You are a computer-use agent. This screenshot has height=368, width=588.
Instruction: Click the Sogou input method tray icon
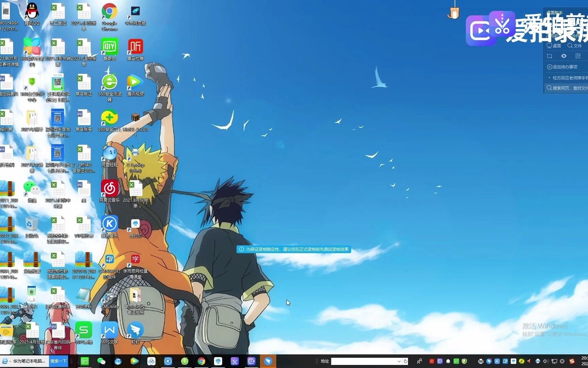tap(572, 361)
